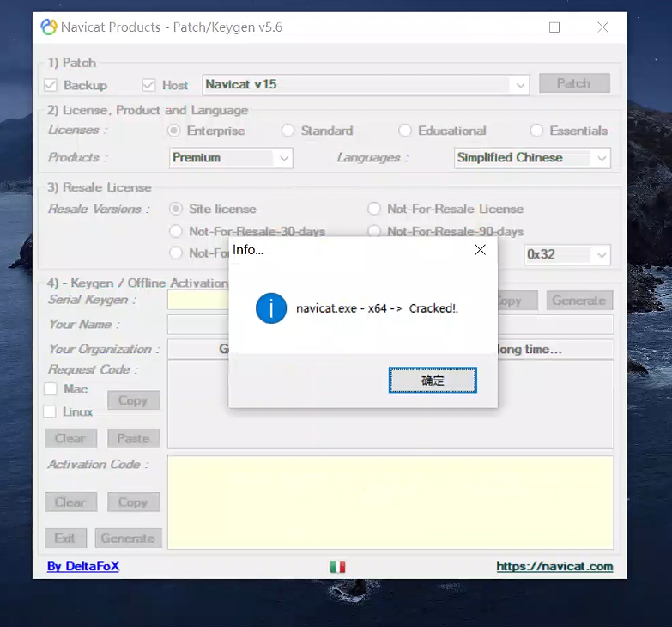Viewport: 672px width, 627px height.
Task: Close the Info dialog with X
Action: click(x=480, y=250)
